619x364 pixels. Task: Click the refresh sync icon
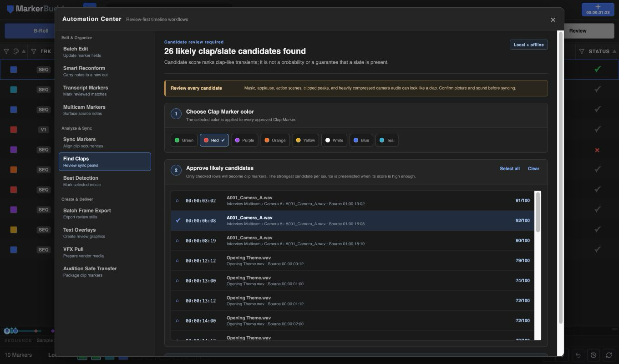pyautogui.click(x=609, y=355)
